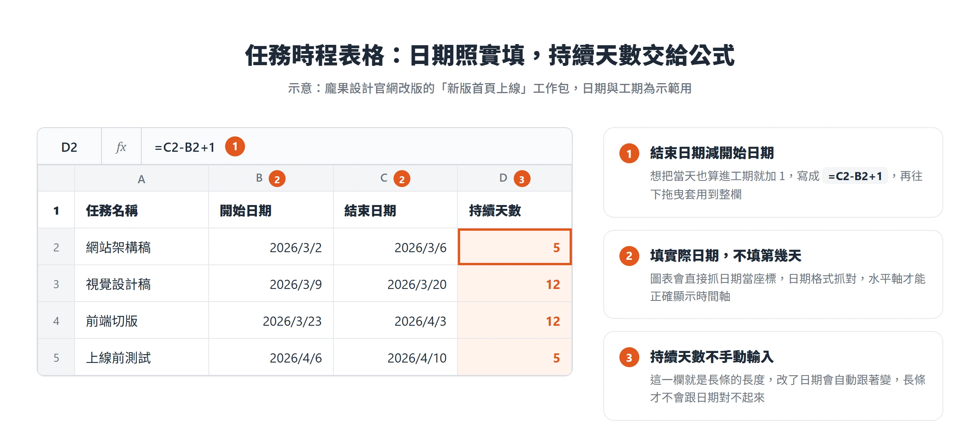Click the 持續天數 header cell
Screen dimensions: 980x430
click(x=514, y=210)
